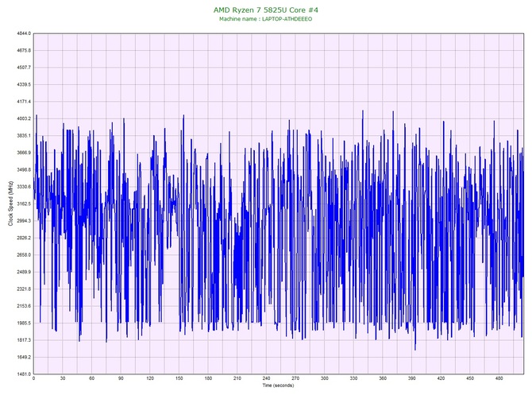
Task: Click the 480 time-axis tick label
Action: click(499, 378)
